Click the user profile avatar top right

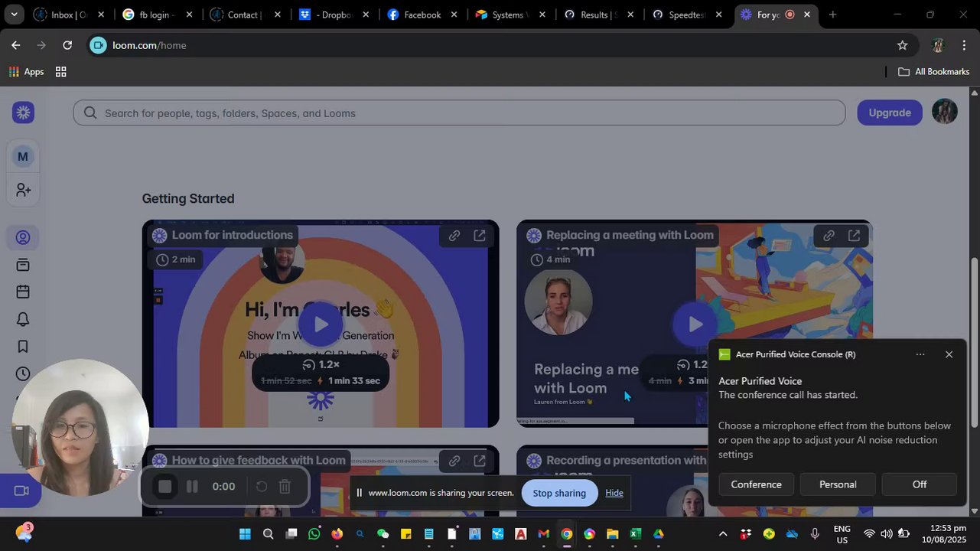tap(945, 112)
